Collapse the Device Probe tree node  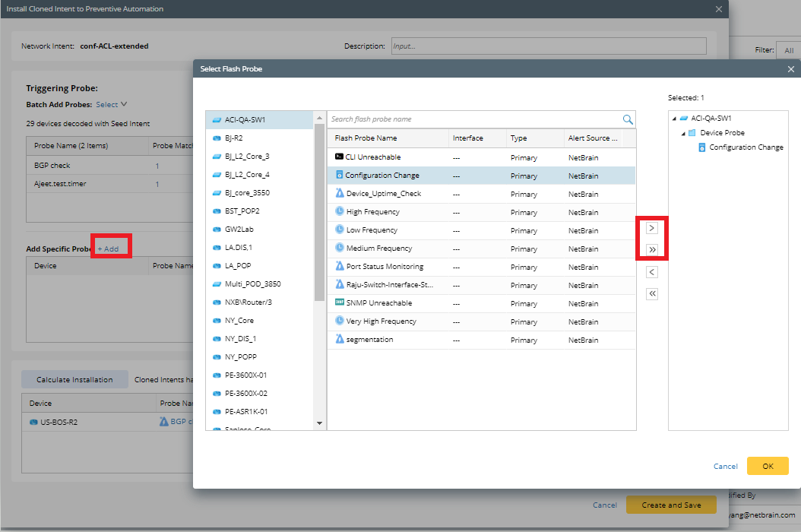(683, 134)
